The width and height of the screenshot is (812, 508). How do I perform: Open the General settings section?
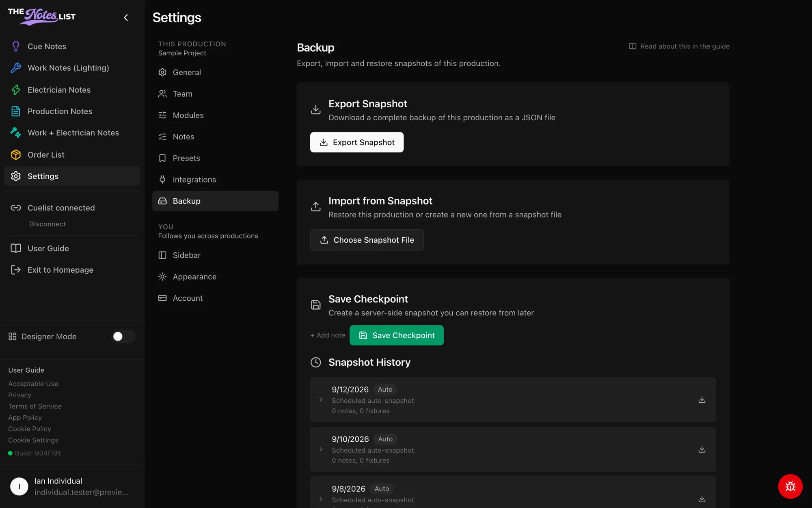[x=215, y=72]
